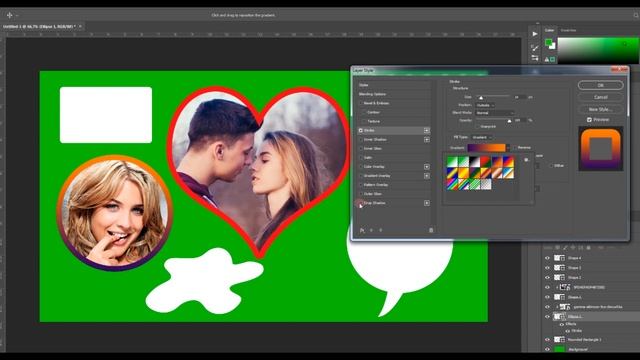This screenshot has width=640, height=360.
Task: Click the stroke Opacity slider
Action: pyautogui.click(x=493, y=121)
